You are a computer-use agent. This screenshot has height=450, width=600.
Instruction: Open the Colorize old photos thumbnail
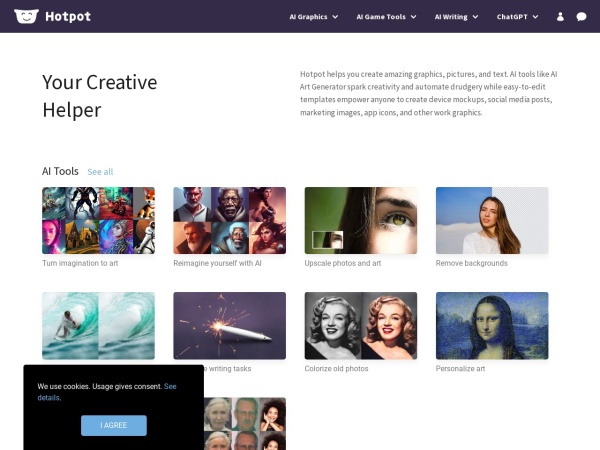361,326
